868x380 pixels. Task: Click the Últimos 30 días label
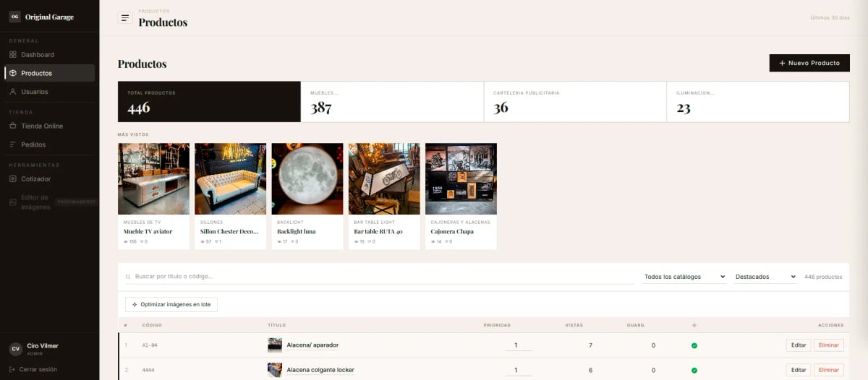pos(830,17)
